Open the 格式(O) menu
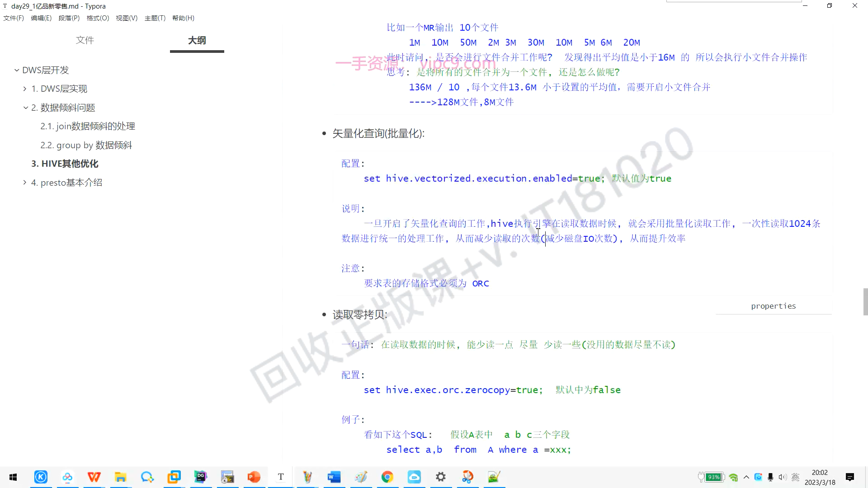This screenshot has height=488, width=868. [x=98, y=18]
